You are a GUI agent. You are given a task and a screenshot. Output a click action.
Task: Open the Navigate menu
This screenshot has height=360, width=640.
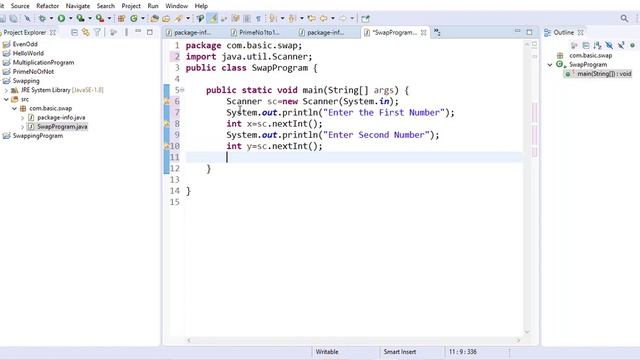(78, 6)
